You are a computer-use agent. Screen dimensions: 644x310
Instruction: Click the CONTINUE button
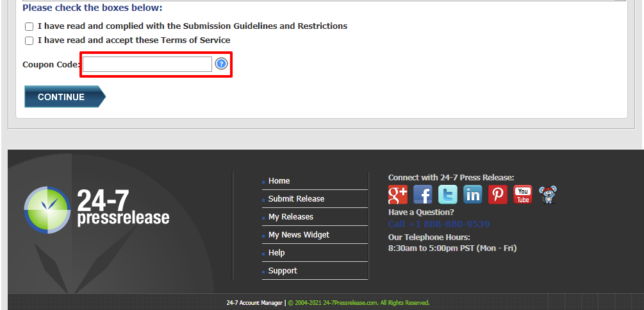tap(65, 97)
